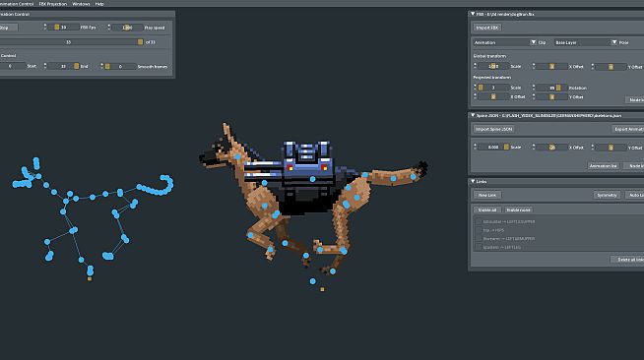The height and width of the screenshot is (360, 644).
Task: Click the Export Animation button
Action: click(628, 129)
